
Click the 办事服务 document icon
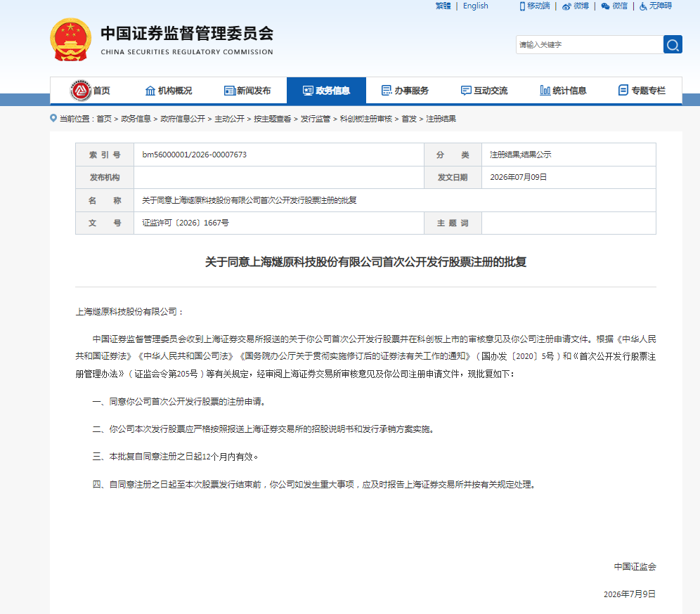pyautogui.click(x=387, y=91)
